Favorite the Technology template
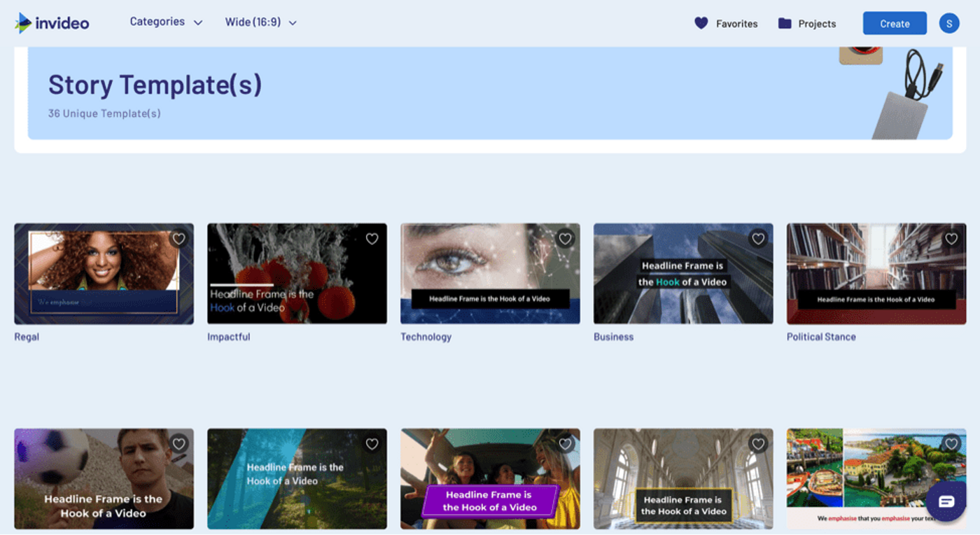The height and width of the screenshot is (535, 980). [x=565, y=239]
